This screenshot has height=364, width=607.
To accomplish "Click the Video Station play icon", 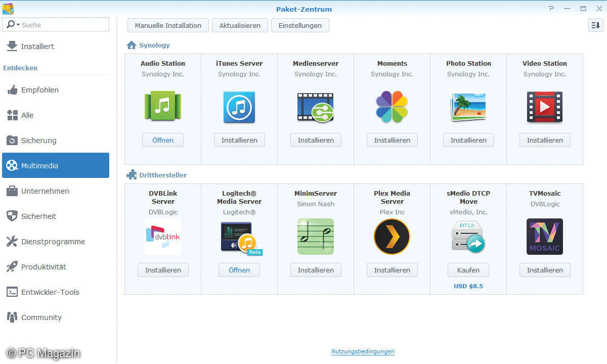I will [545, 107].
